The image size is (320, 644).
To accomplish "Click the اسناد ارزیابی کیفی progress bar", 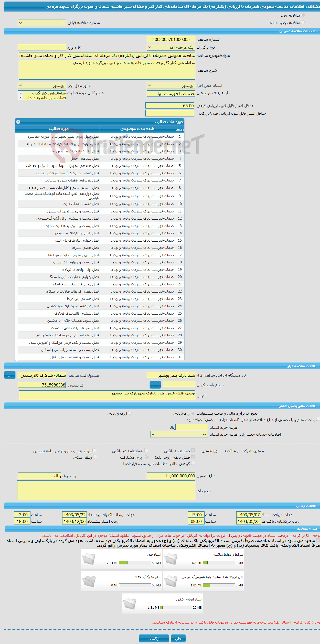I will click(176, 607).
